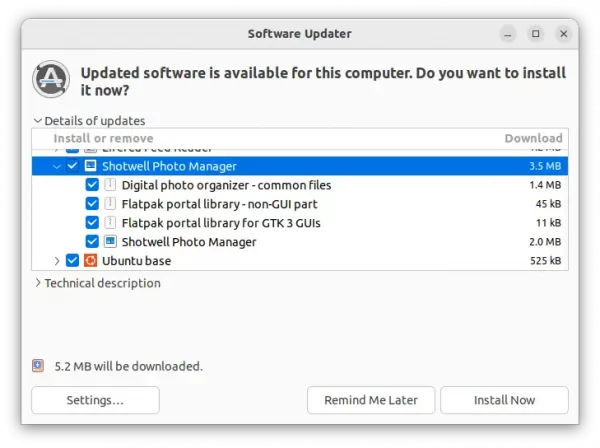Viewport: 600px width, 448px height.
Task: Expand the Technical description section
Action: (x=38, y=283)
